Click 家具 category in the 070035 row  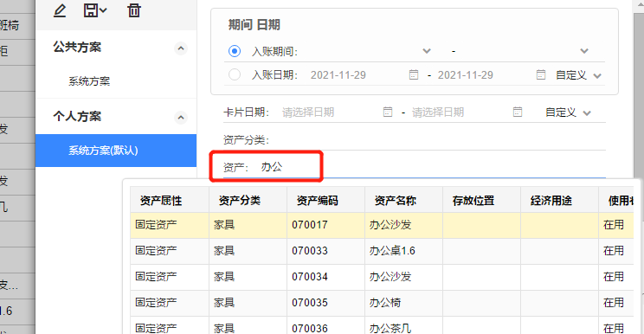(224, 302)
